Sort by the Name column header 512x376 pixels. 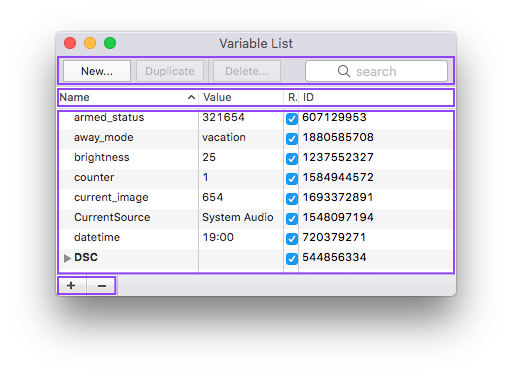click(x=128, y=97)
